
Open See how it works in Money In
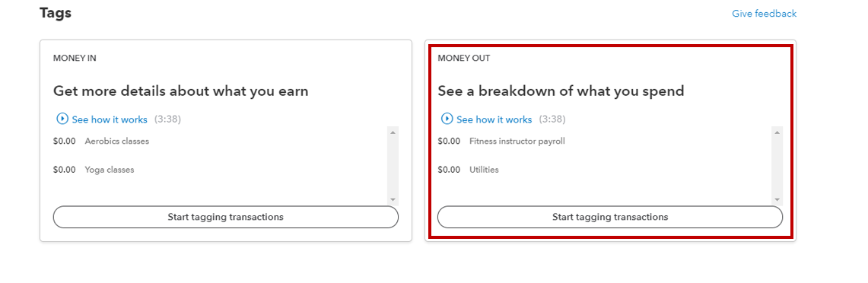point(110,119)
